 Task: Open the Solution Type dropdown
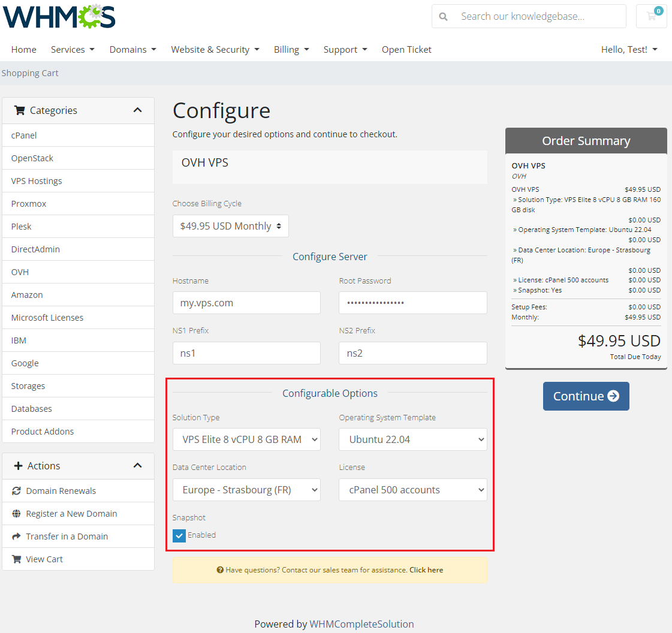[246, 439]
